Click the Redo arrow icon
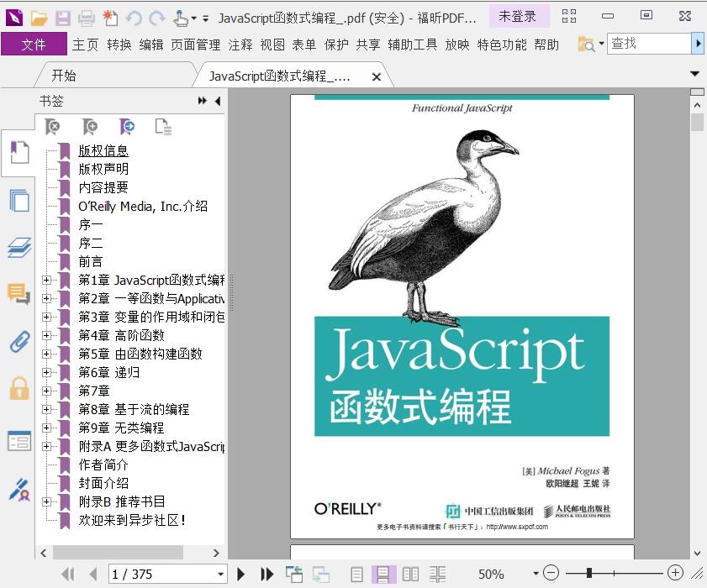Screen dimensions: 707x588 [x=157, y=18]
